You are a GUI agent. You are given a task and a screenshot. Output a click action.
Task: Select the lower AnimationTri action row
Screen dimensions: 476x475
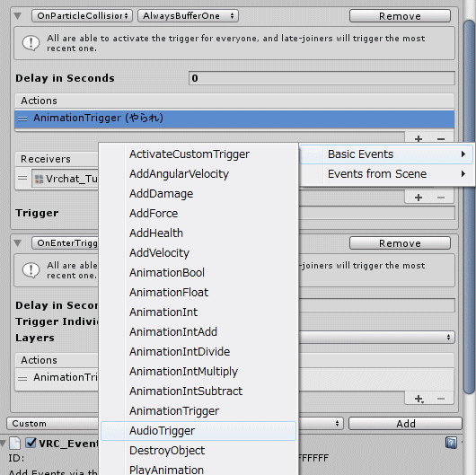coord(57,377)
